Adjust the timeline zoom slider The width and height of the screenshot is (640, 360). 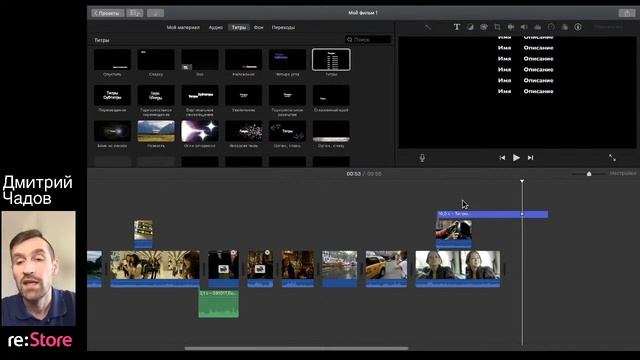(589, 174)
